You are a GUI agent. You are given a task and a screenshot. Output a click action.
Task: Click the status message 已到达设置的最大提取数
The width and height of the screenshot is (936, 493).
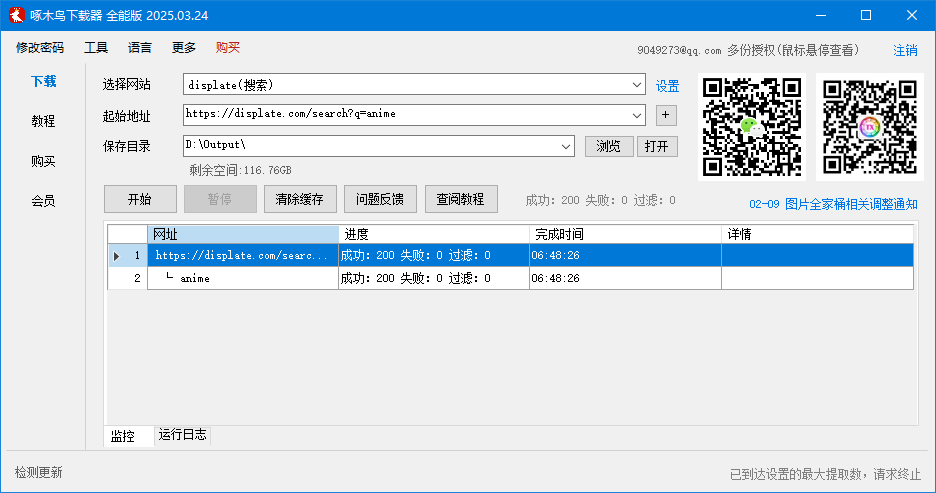(826, 474)
